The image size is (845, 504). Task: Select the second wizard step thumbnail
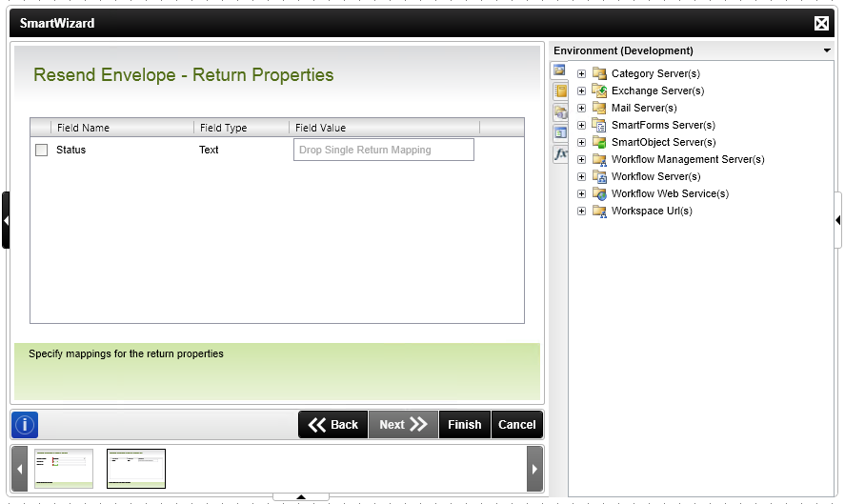[x=136, y=469]
